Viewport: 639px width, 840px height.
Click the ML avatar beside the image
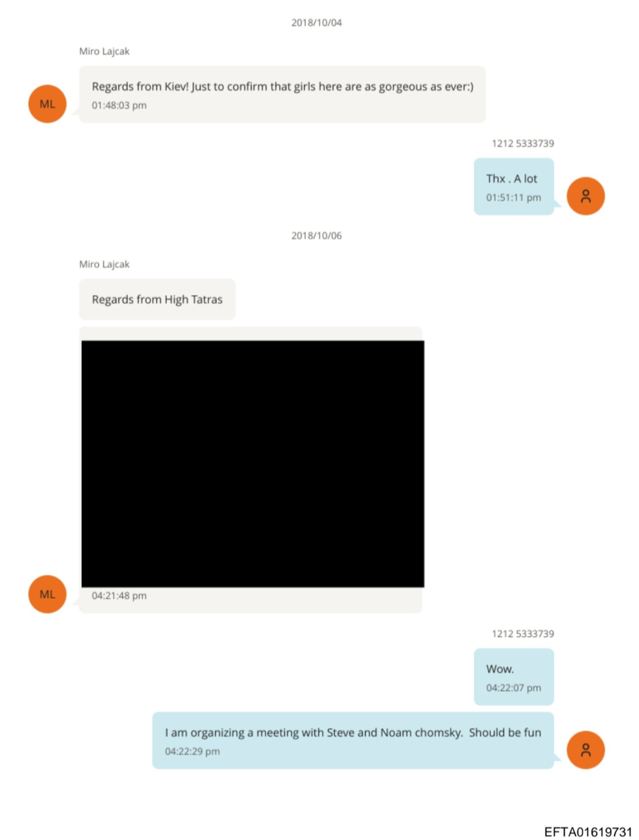(47, 594)
